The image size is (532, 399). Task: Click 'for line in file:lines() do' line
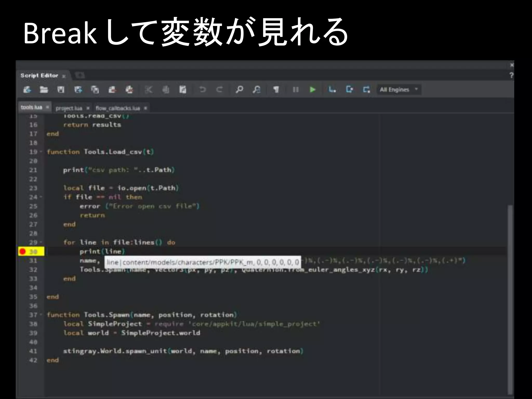point(119,243)
